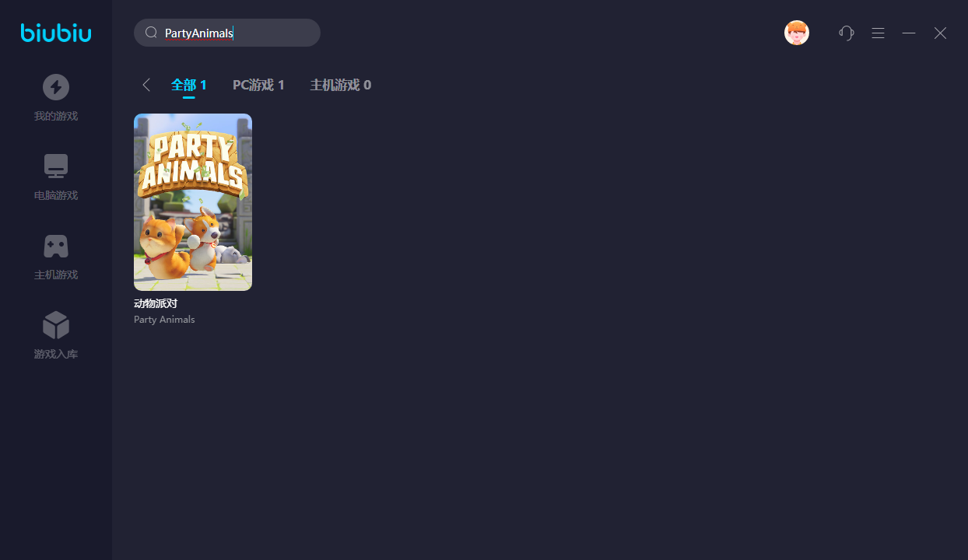Click the 动物派对 game title

pos(156,303)
